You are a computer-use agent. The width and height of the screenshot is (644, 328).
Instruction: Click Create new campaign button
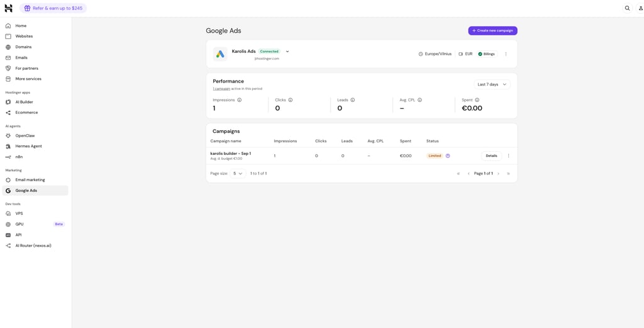(x=492, y=31)
